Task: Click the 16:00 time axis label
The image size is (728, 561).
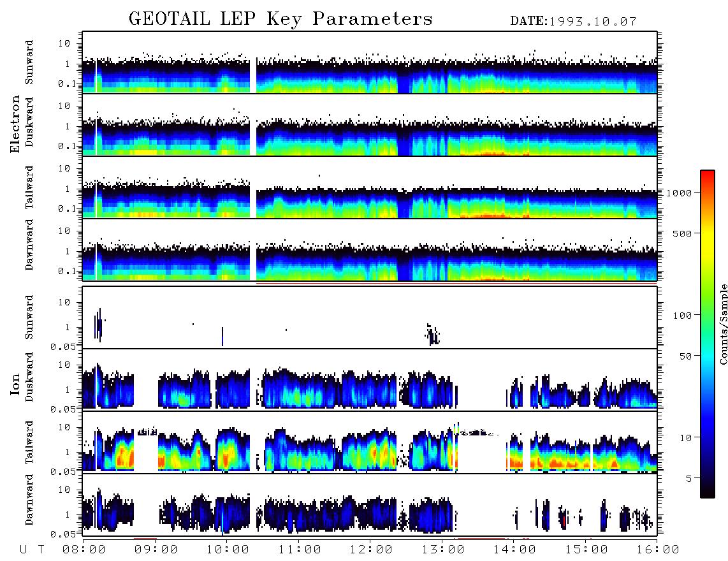Action: coord(658,550)
